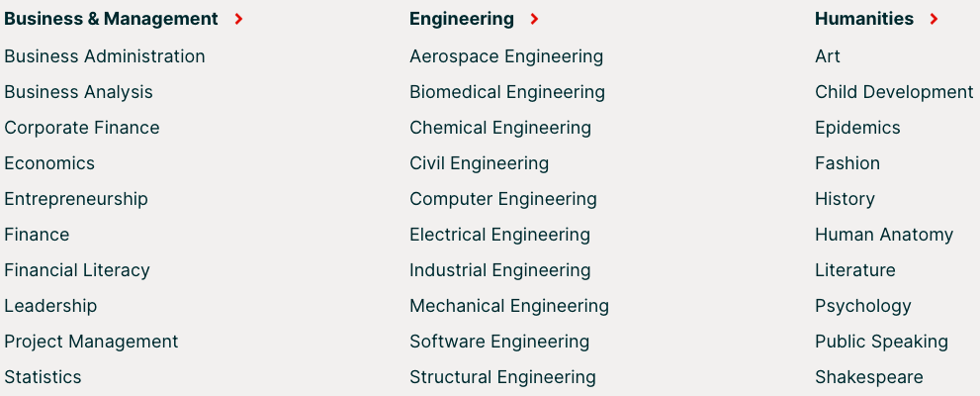Click the red arrow beside Business & Management
980x396 pixels.
[239, 19]
